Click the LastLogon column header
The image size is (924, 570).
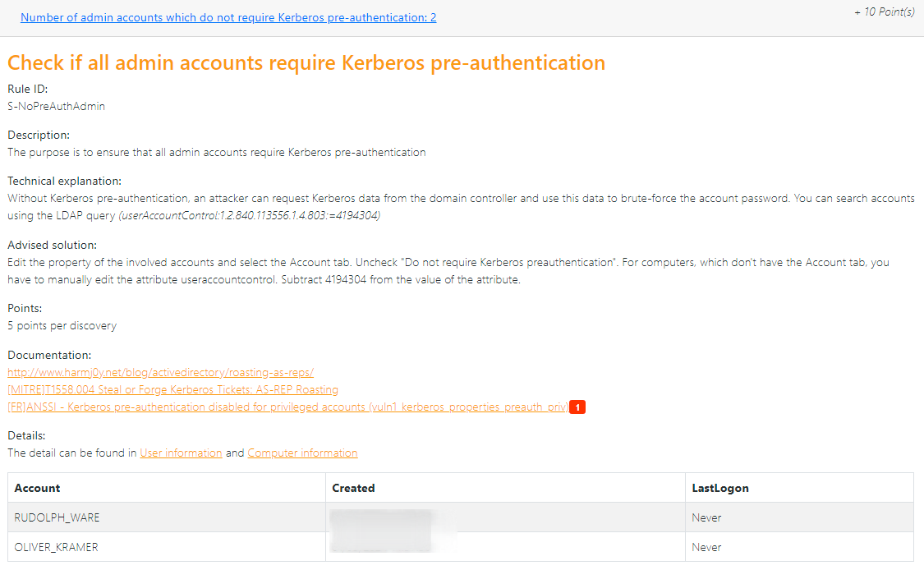[721, 488]
